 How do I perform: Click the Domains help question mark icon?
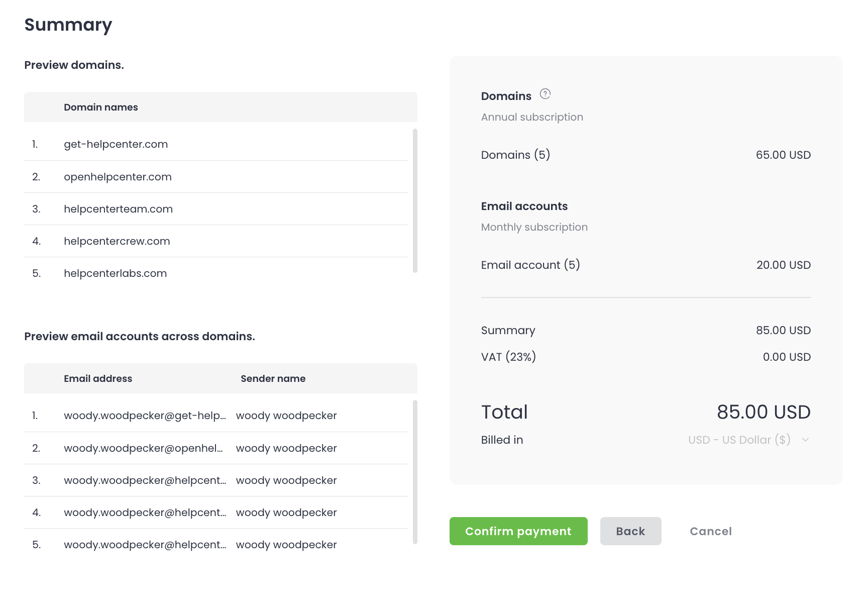click(x=545, y=94)
